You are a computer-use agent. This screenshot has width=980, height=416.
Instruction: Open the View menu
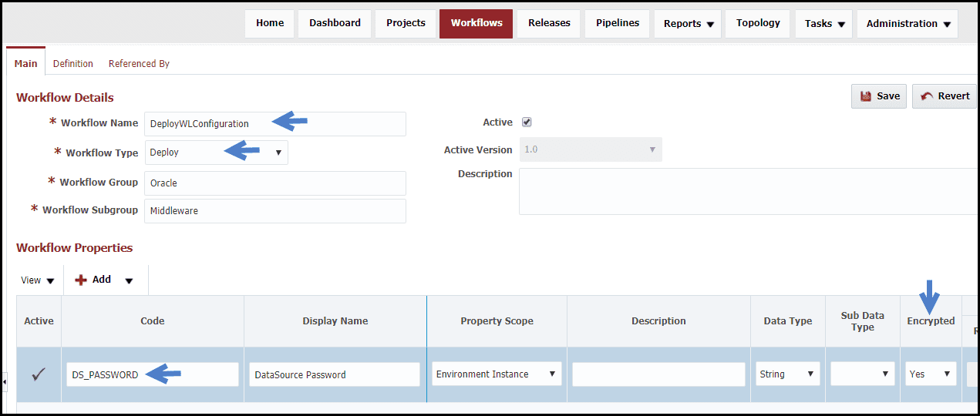click(x=38, y=280)
